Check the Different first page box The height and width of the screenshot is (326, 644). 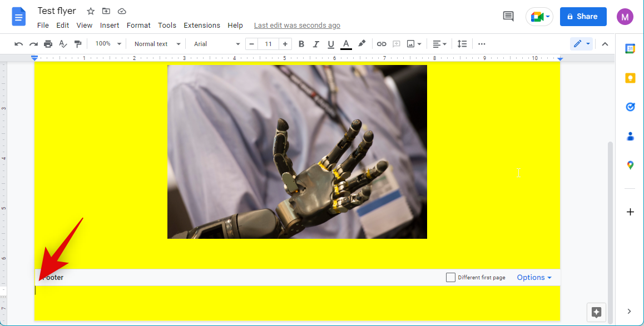point(450,277)
